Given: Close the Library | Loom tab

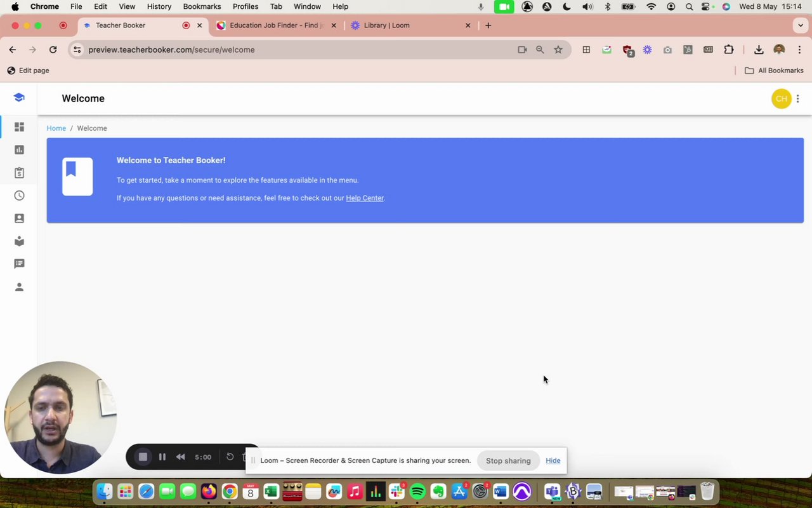Looking at the screenshot, I should pyautogui.click(x=468, y=25).
